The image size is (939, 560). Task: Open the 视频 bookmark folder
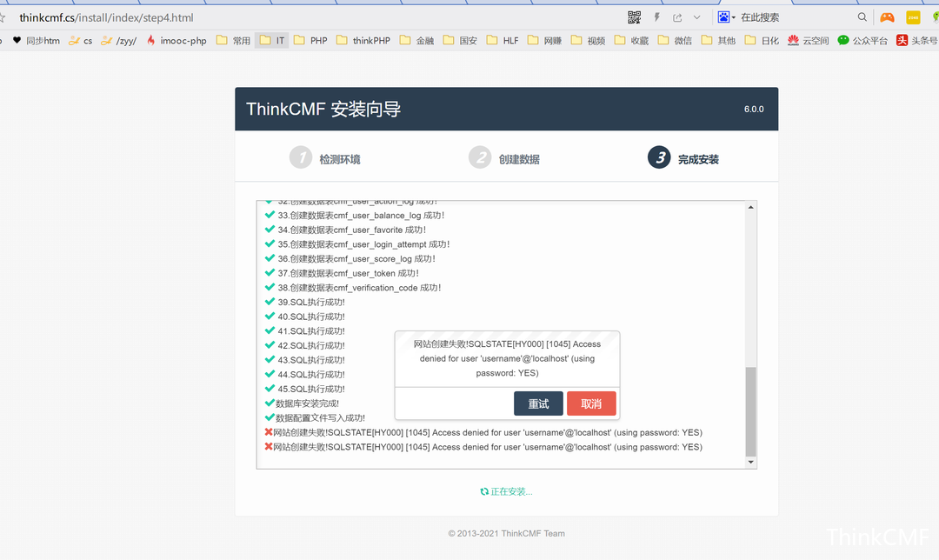pyautogui.click(x=588, y=40)
